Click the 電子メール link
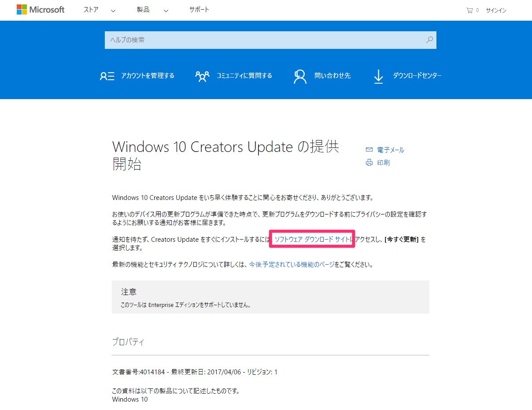532x410 pixels. [391, 150]
